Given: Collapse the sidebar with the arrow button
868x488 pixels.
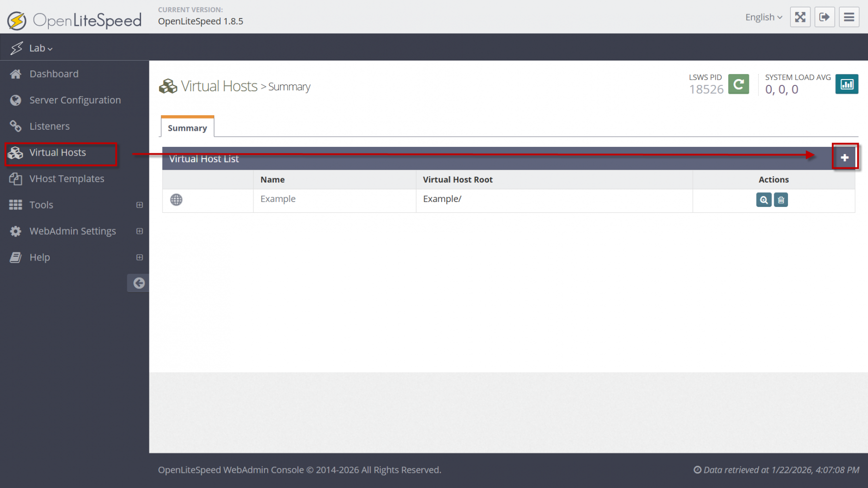Looking at the screenshot, I should click(139, 283).
